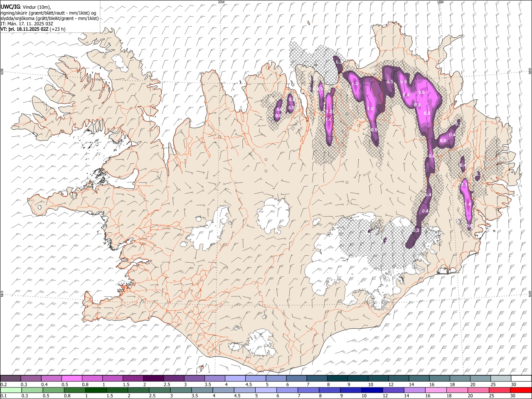
Task: Click the bright pink swatch between 0.5 and 0.8 in the upper legend row
Action: pyautogui.click(x=72, y=379)
